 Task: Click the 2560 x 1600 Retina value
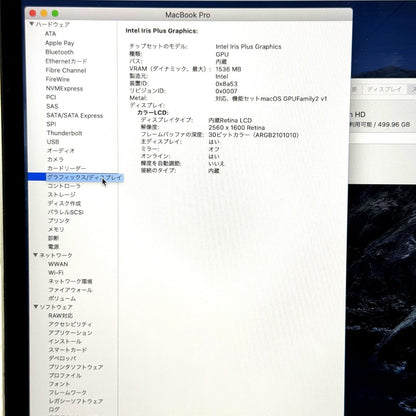pyautogui.click(x=237, y=128)
